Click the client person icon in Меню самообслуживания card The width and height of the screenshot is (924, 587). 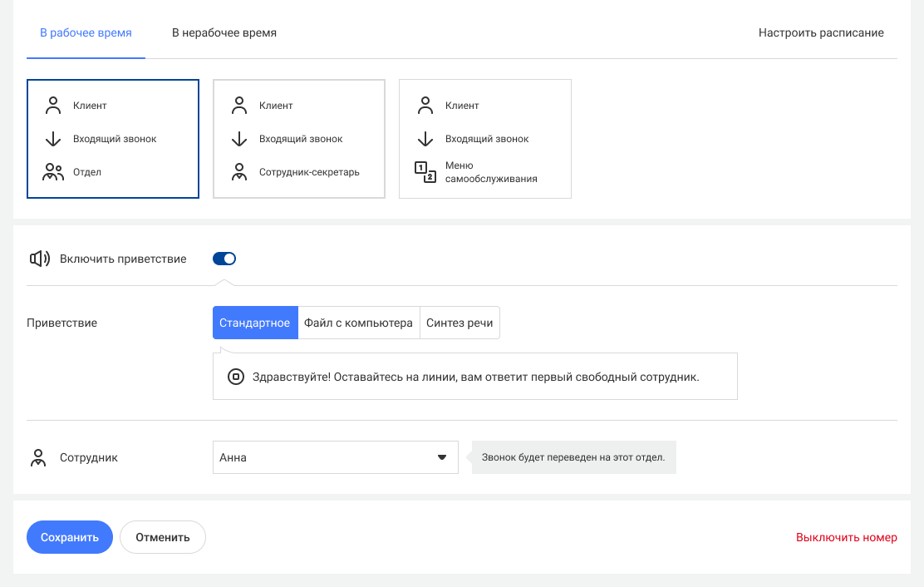(425, 106)
